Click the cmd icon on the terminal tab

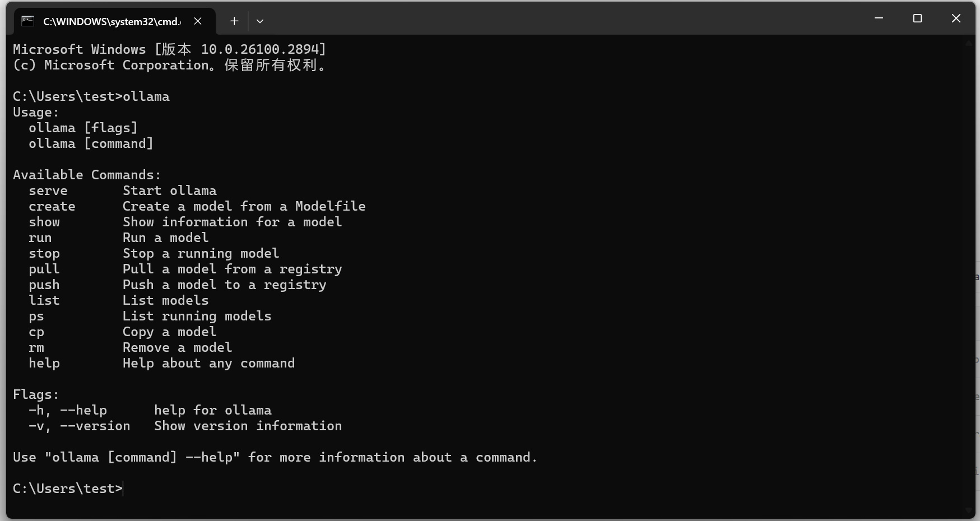click(27, 21)
